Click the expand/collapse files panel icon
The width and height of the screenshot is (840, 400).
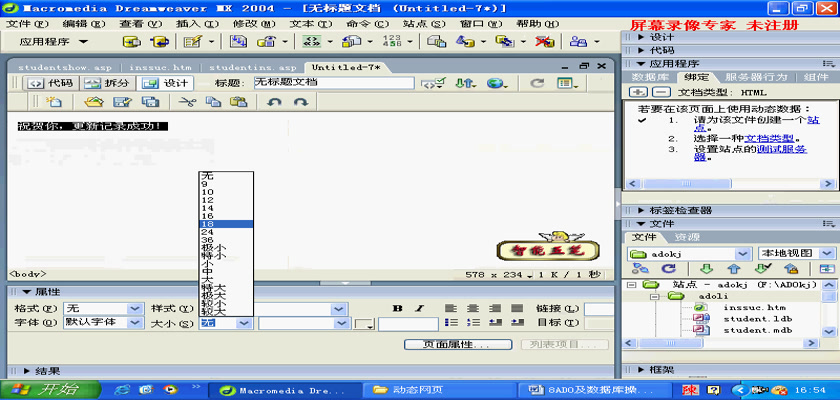click(827, 269)
